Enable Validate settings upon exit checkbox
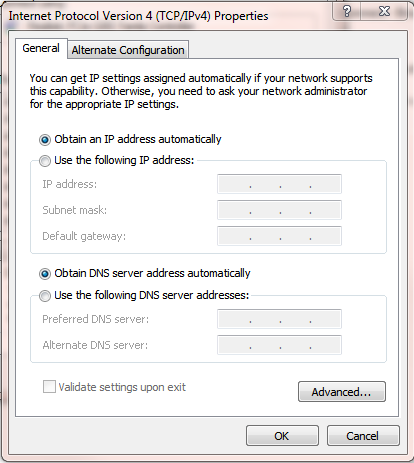Screen dimensions: 414x463 [49, 387]
